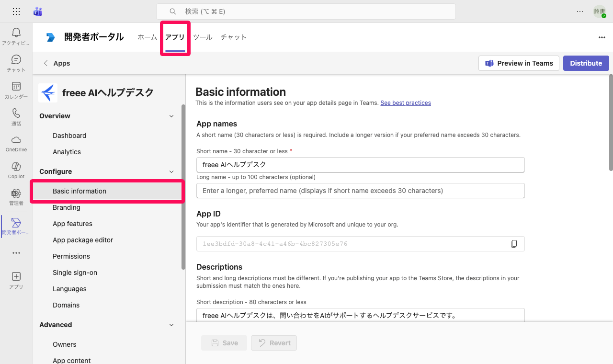Open the profile avatar
Screen dimensions: 613x364
(x=600, y=11)
